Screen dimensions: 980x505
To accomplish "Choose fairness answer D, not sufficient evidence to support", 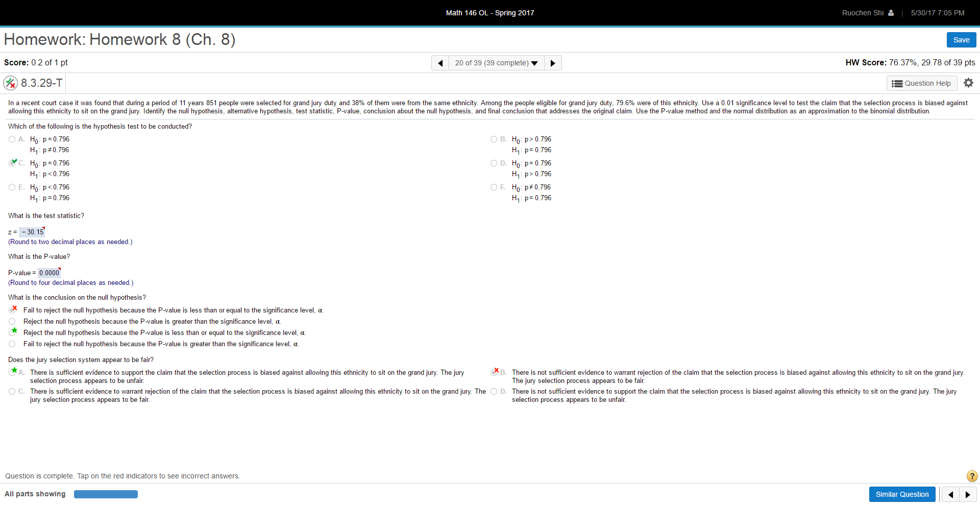I will (x=494, y=391).
